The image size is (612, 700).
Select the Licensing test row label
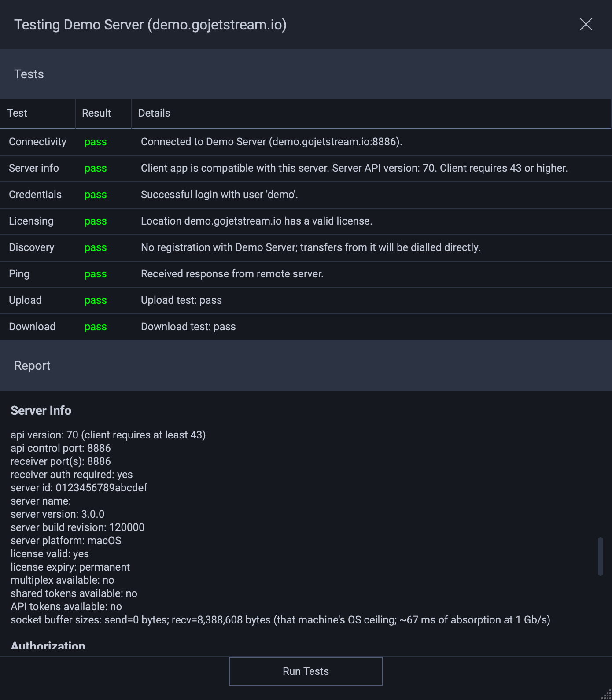click(31, 221)
